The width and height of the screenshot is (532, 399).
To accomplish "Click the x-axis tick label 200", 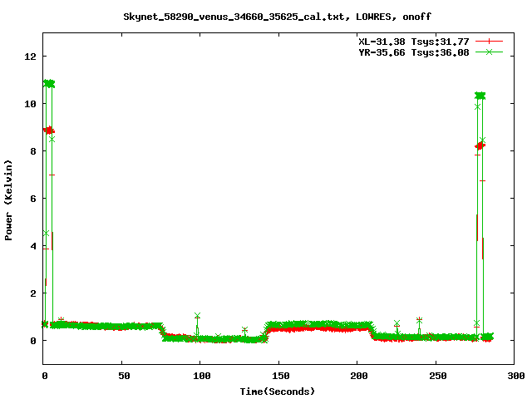I will coord(359,376).
